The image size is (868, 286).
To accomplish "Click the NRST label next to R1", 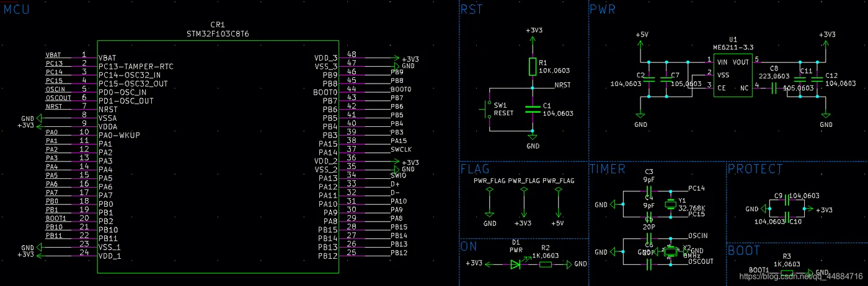I will 562,85.
